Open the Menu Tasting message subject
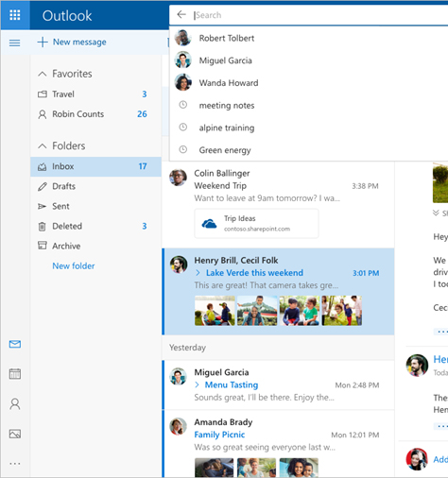The image size is (448, 478). [232, 384]
